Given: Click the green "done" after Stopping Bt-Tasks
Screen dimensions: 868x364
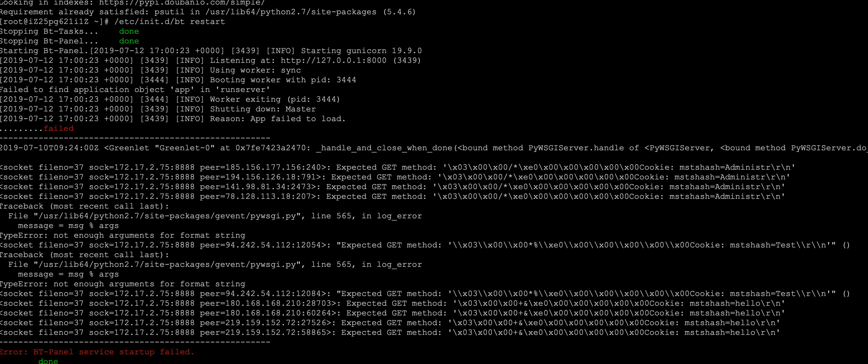Looking at the screenshot, I should (x=129, y=32).
